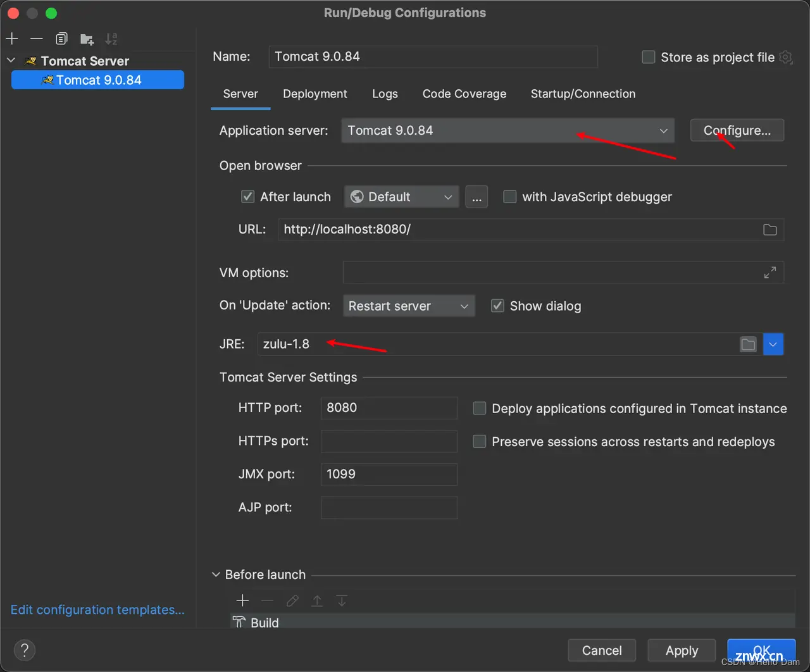Open the help question mark

click(25, 650)
